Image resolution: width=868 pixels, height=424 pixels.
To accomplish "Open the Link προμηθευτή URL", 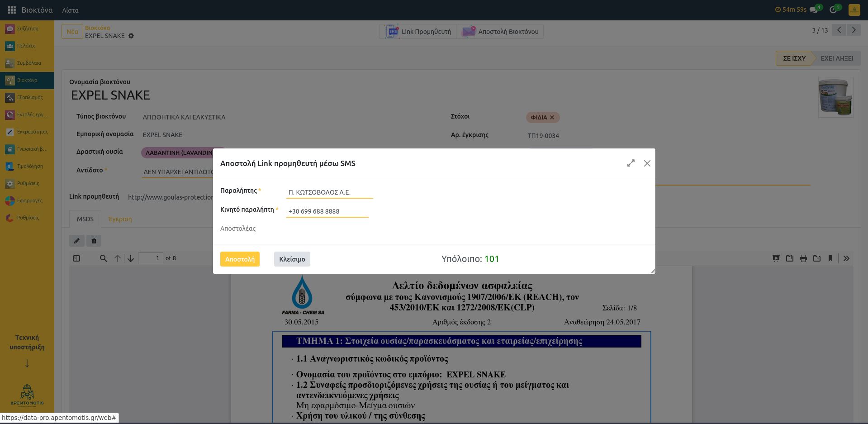I will coord(171,197).
